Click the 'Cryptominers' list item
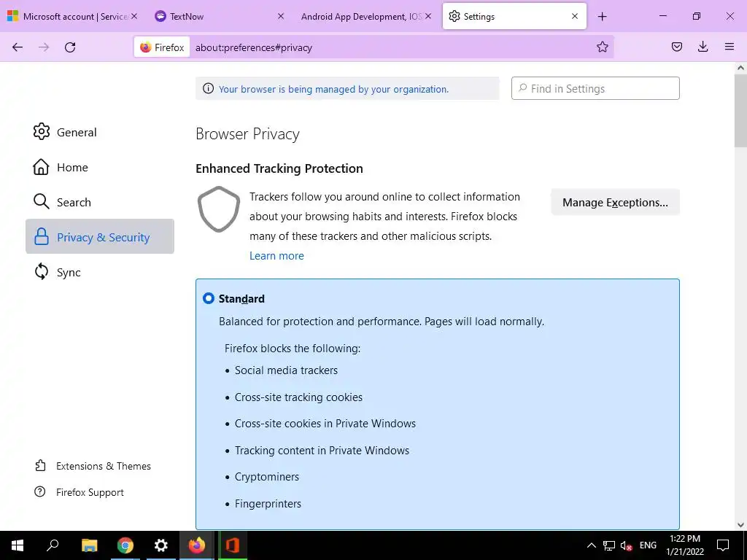This screenshot has width=747, height=560. [x=267, y=477]
